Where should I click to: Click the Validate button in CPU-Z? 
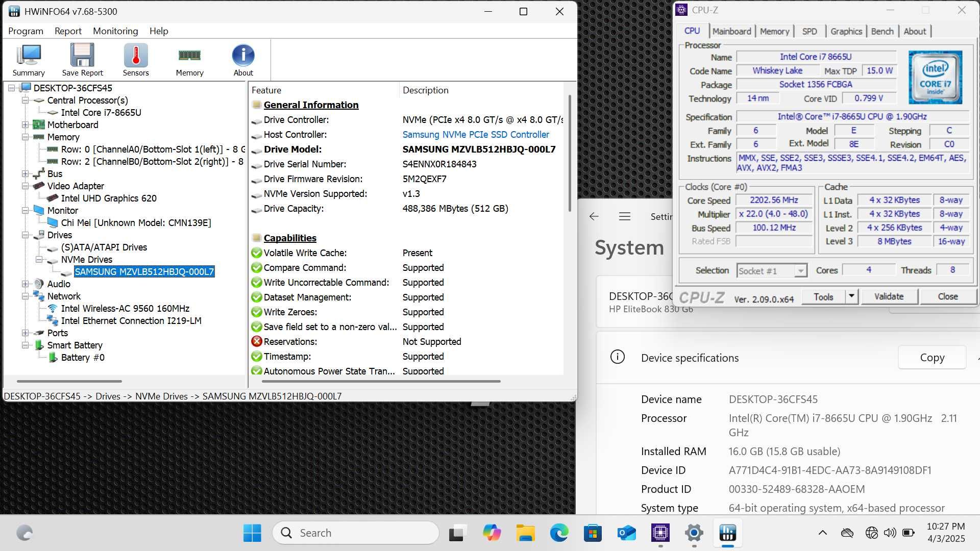click(x=889, y=296)
